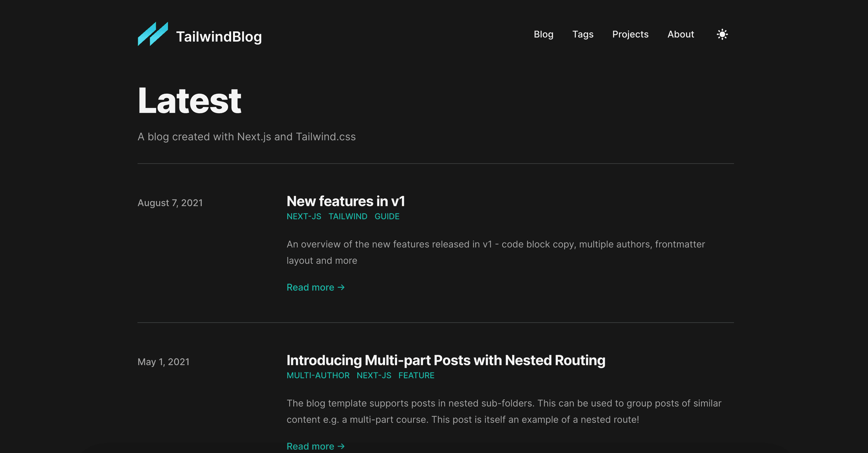Click the arrow icon beside bottom Read more
Image resolution: width=868 pixels, height=453 pixels.
pyautogui.click(x=341, y=446)
